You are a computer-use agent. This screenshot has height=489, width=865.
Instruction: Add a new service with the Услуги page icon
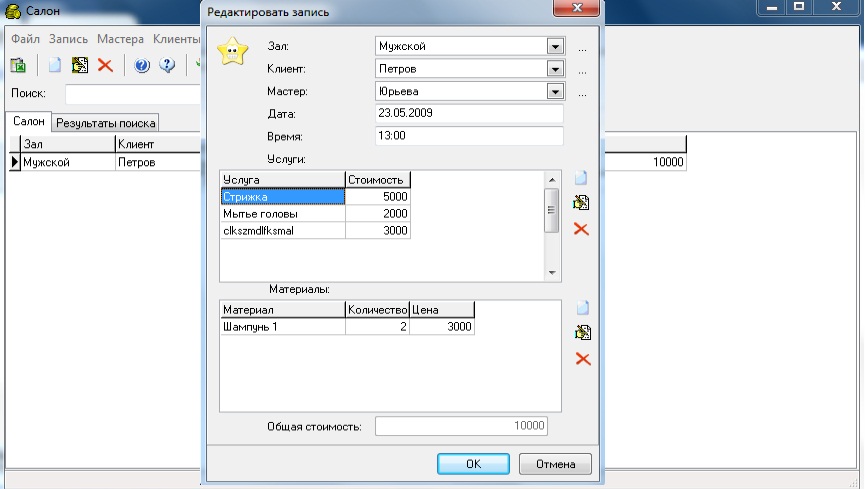click(581, 178)
